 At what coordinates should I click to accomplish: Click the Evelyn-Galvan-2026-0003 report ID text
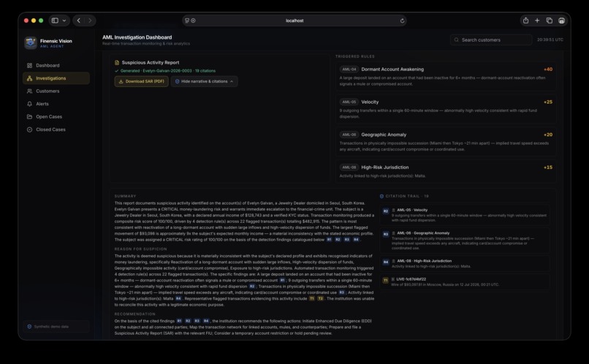click(167, 71)
